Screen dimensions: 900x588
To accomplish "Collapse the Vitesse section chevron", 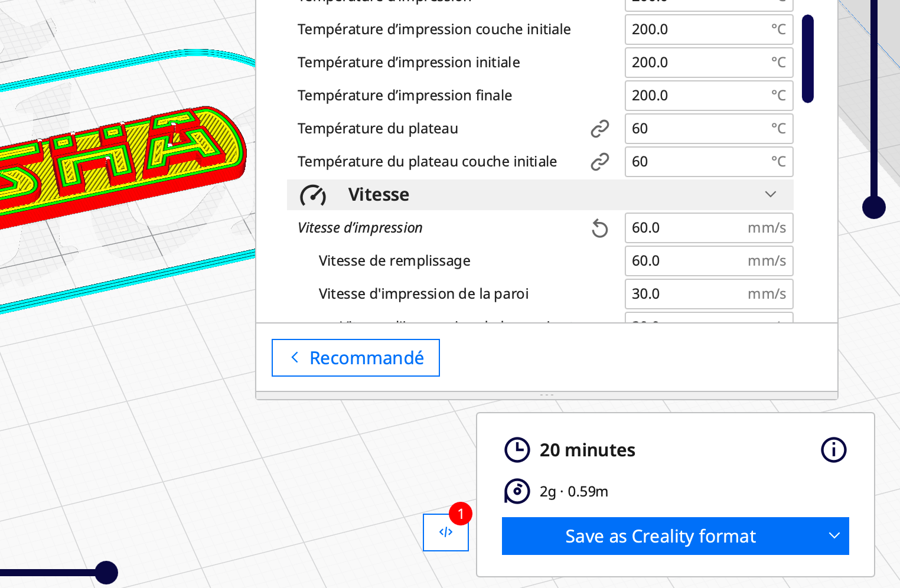I will 770,194.
